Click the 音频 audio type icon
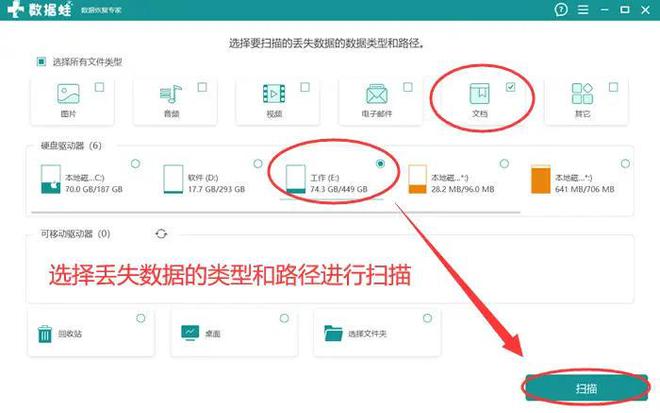 (x=171, y=93)
